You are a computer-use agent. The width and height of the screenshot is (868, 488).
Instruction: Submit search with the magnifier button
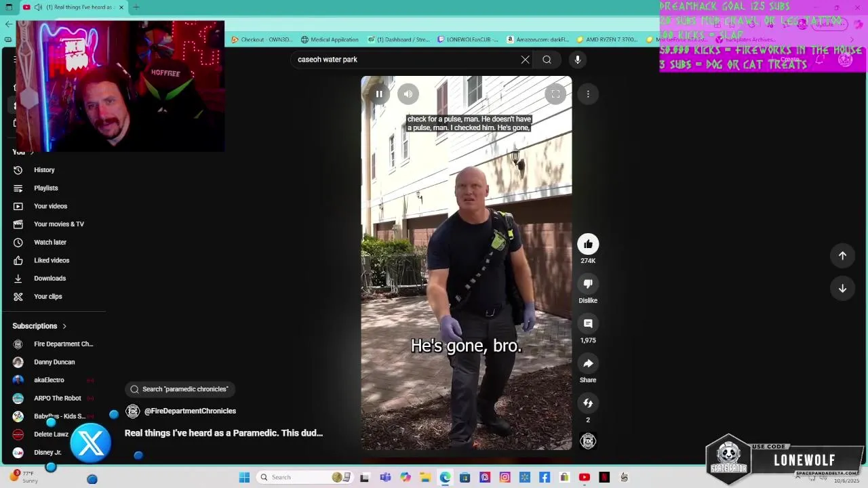click(547, 60)
